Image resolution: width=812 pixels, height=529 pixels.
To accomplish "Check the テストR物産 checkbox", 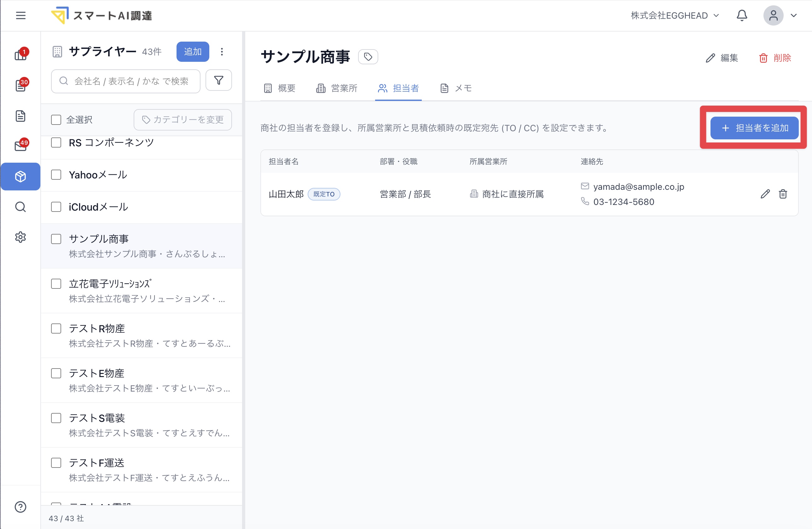I will click(56, 328).
